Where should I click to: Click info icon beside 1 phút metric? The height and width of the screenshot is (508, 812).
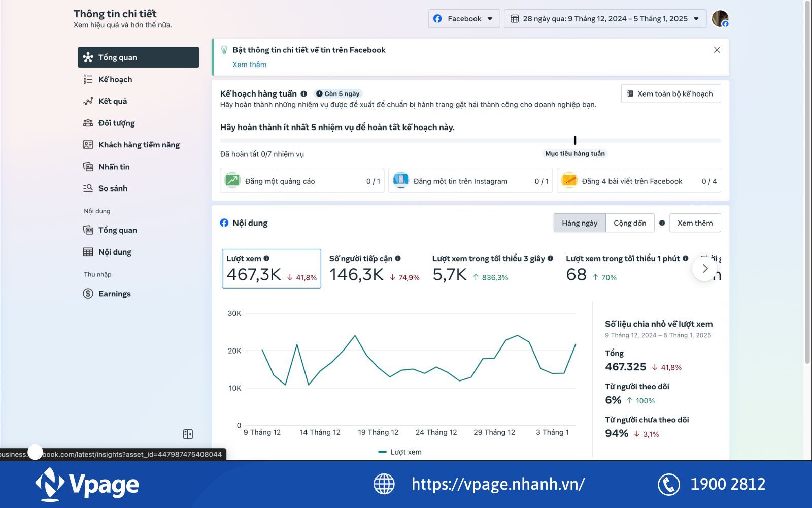click(686, 258)
